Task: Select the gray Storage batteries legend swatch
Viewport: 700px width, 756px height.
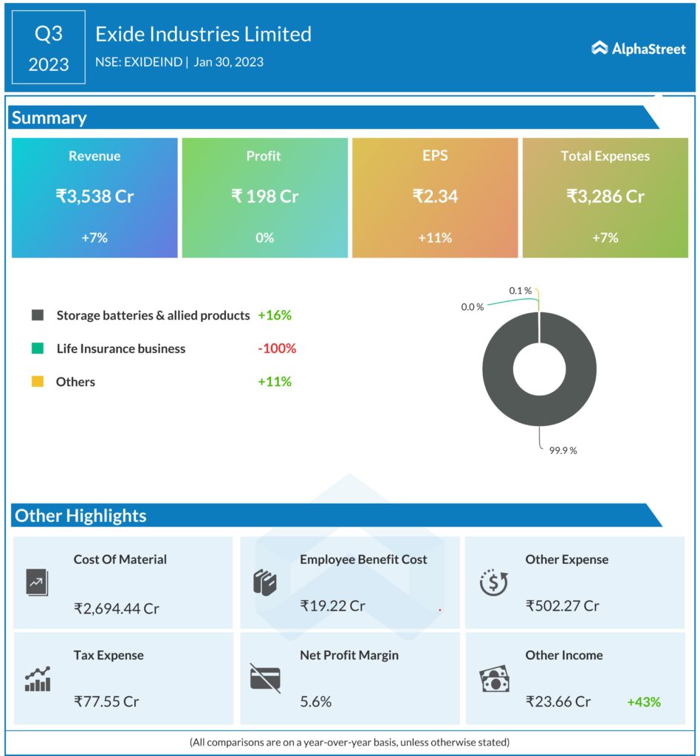Action: click(x=38, y=315)
